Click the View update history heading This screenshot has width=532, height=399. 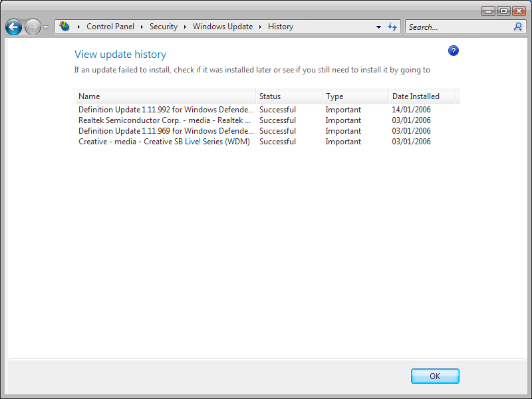click(120, 55)
